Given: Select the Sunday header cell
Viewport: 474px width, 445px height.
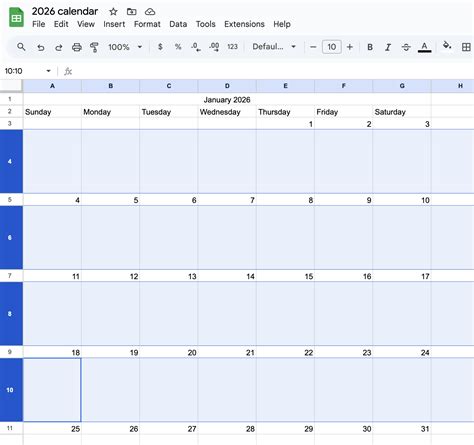Looking at the screenshot, I should [52, 112].
